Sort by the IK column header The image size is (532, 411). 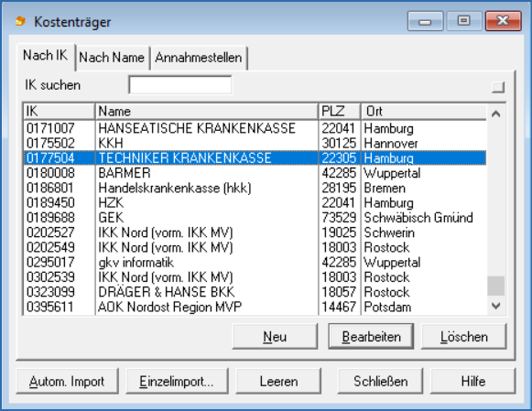(59, 112)
